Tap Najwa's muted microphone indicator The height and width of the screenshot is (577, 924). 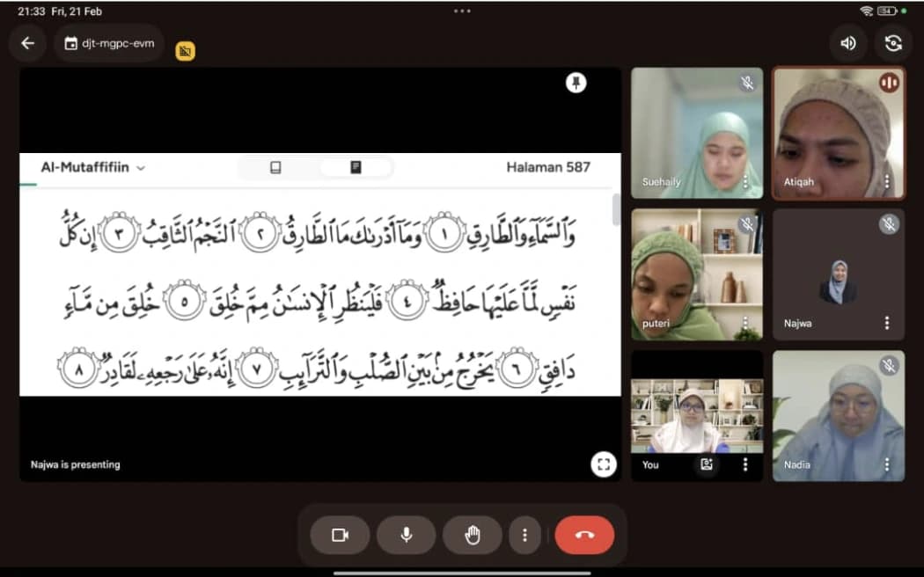889,224
